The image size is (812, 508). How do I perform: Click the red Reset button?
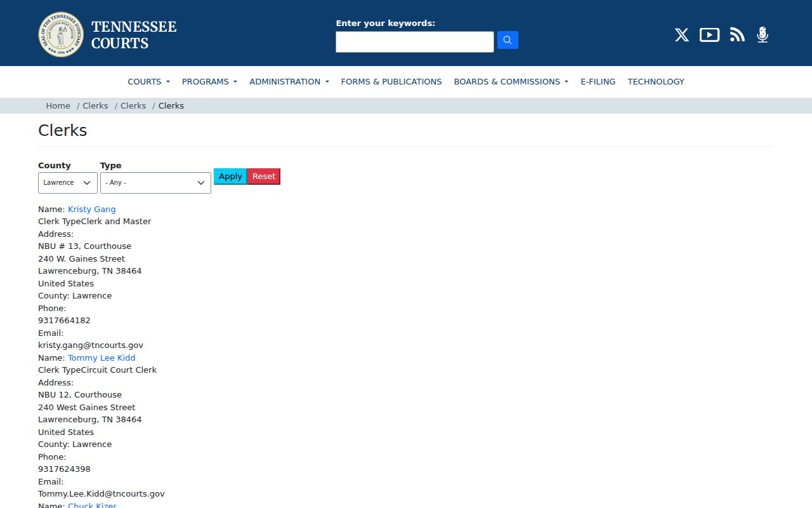tap(264, 177)
